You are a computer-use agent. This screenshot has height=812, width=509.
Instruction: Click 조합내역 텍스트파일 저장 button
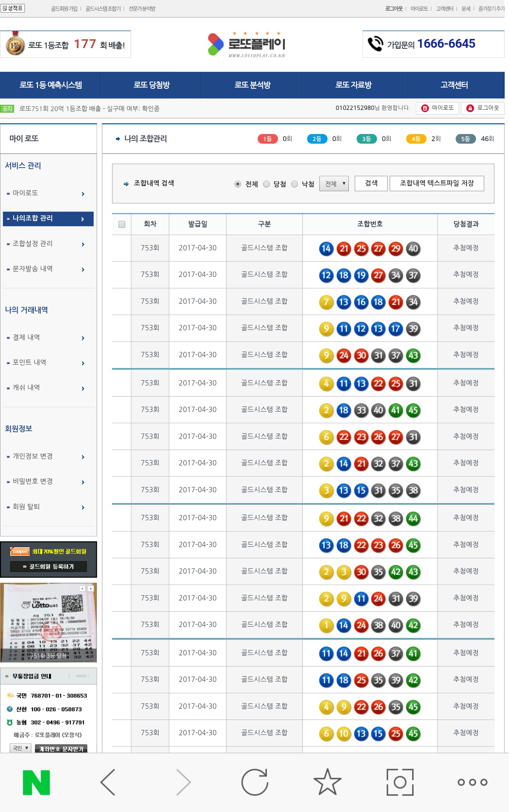(437, 183)
